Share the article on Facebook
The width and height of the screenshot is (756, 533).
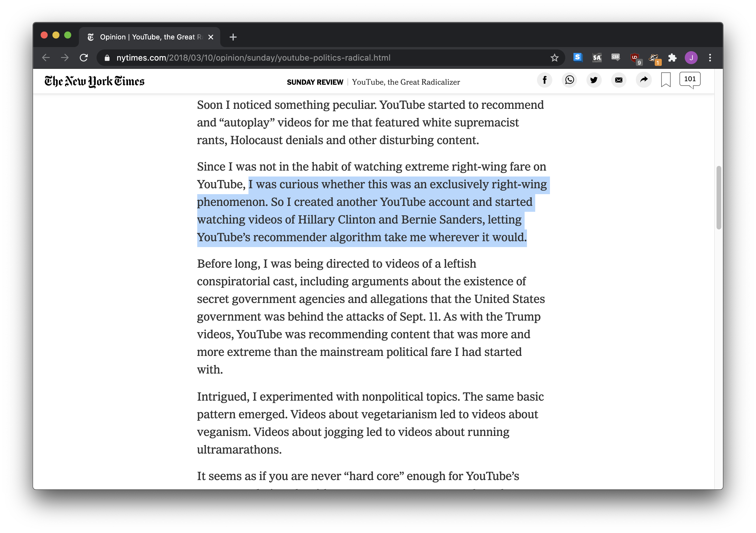click(545, 80)
